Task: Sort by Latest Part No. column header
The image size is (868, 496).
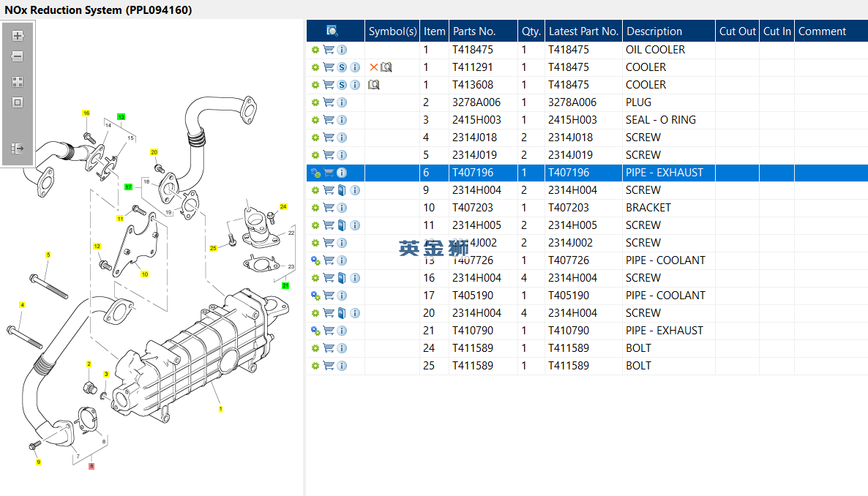Action: coord(583,31)
